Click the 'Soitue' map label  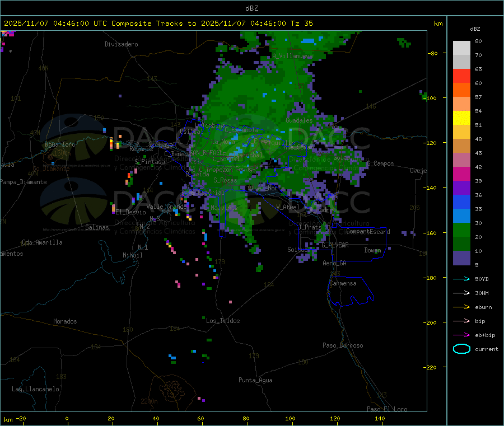pos(297,250)
